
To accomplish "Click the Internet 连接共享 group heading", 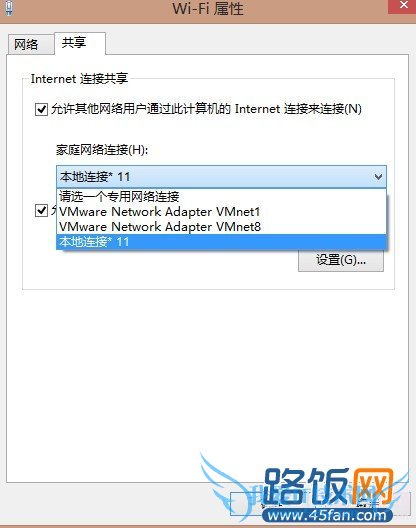I will click(x=79, y=79).
